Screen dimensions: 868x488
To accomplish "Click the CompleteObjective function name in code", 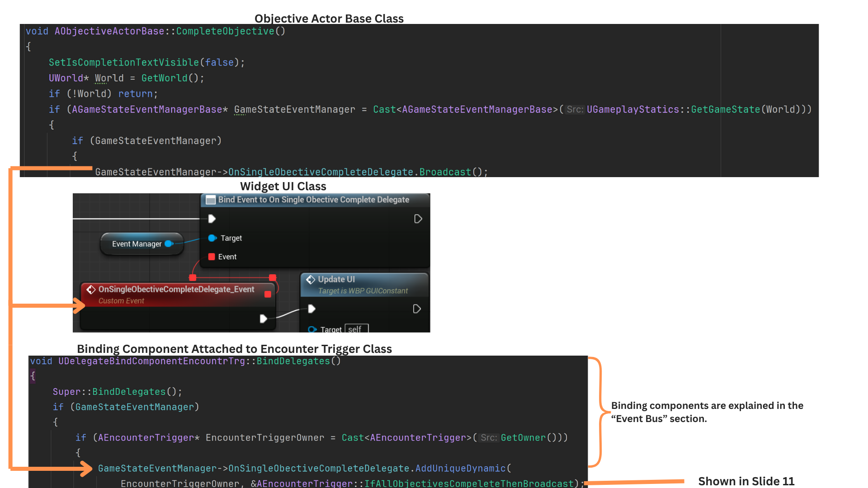I will [x=225, y=31].
